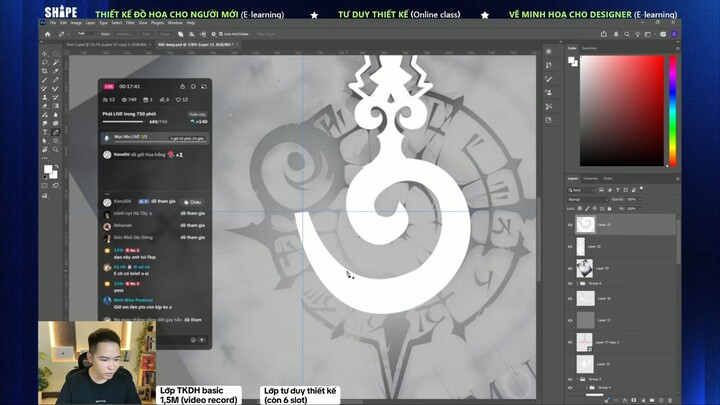Select the Gradient tool
720x405 pixels.
click(56, 106)
